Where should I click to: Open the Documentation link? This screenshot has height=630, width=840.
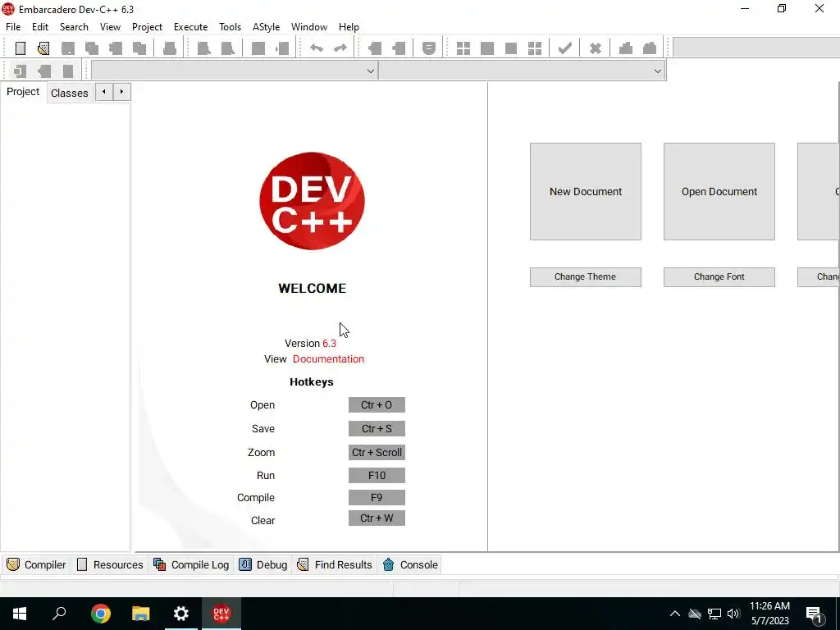(328, 359)
